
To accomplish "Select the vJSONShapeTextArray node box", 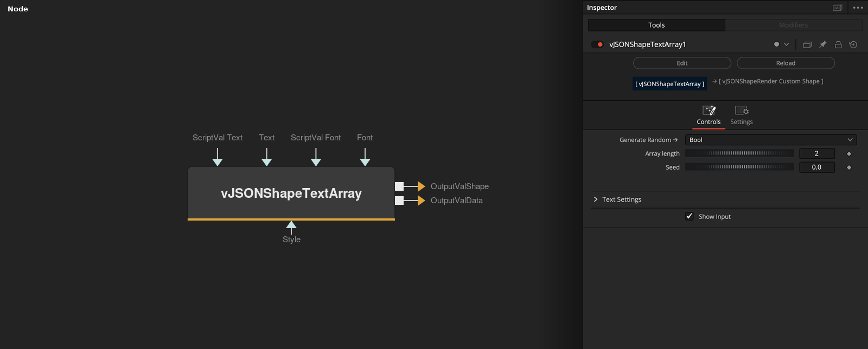I will tap(291, 193).
